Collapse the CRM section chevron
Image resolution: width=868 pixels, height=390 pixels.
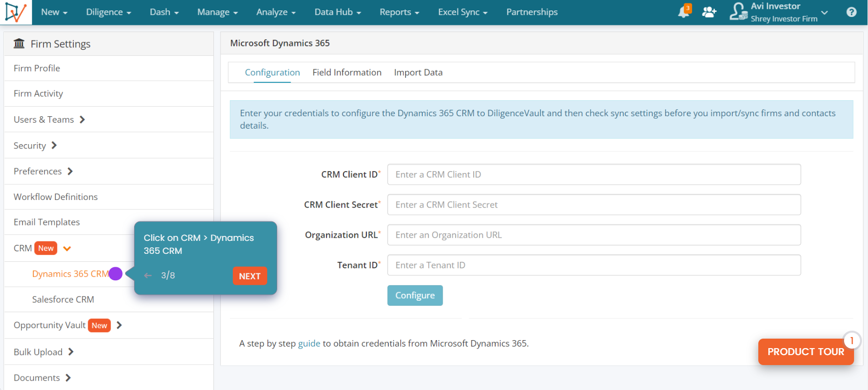coord(67,248)
